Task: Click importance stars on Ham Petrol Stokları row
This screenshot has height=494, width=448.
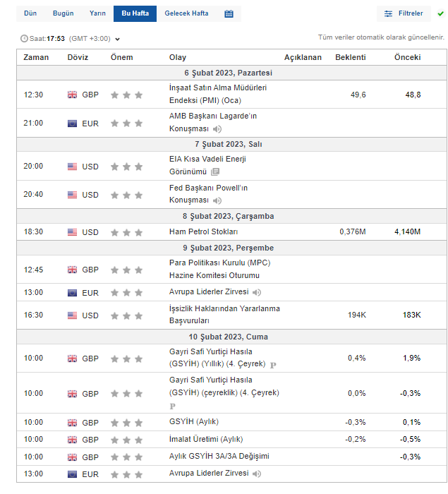Action: pos(127,232)
